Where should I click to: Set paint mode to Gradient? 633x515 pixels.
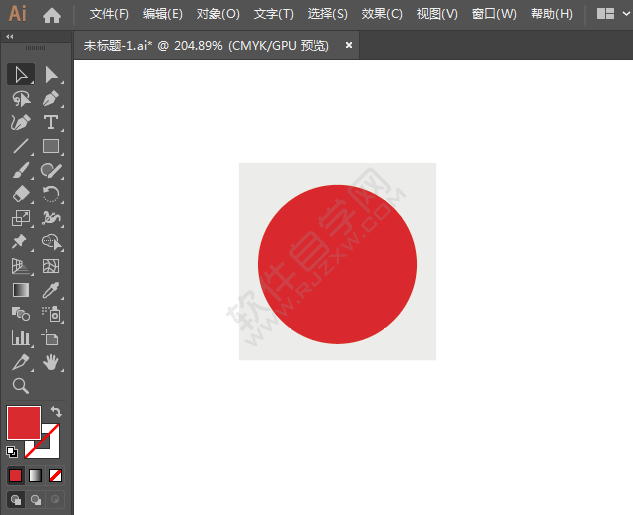[36, 476]
